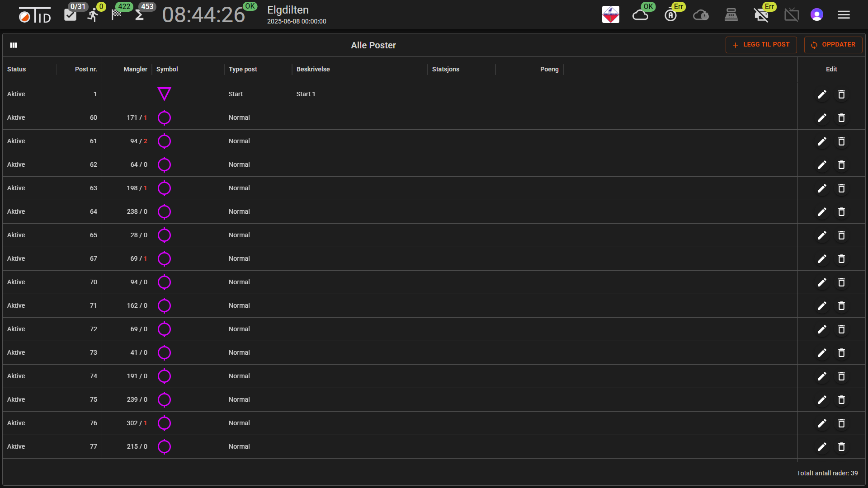Sort by the Statsjons column header
The image size is (868, 488).
click(445, 69)
